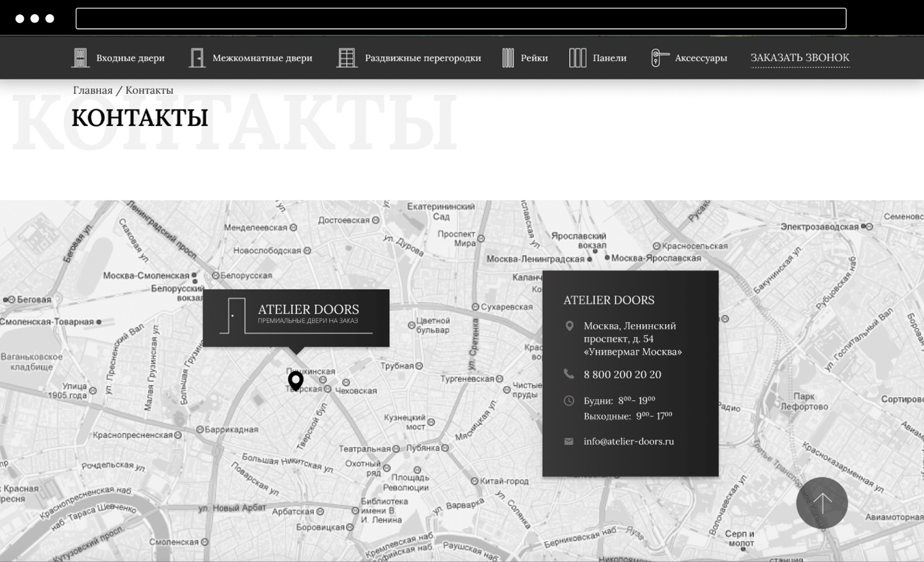Click the browser address bar
Image resolution: width=924 pixels, height=562 pixels.
click(461, 19)
